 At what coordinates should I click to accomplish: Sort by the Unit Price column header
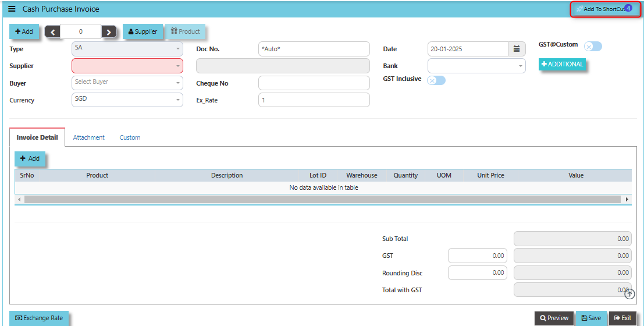[490, 175]
